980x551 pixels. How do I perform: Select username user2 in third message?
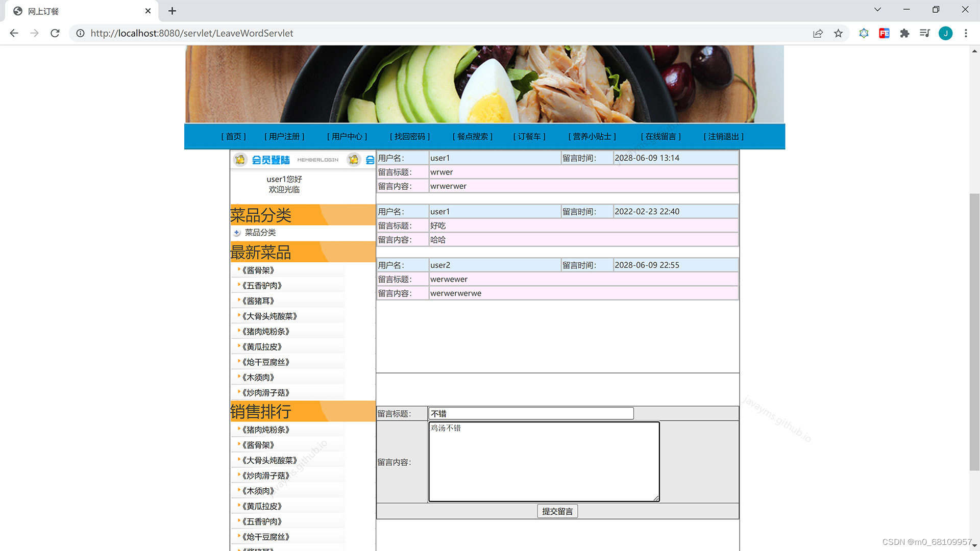pyautogui.click(x=440, y=265)
